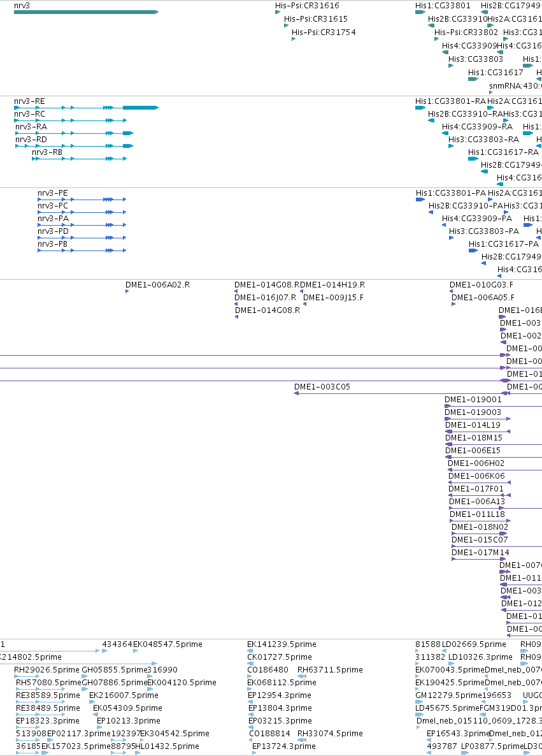Click the nrv3-RB transcript label
542x756 pixels.
click(47, 152)
